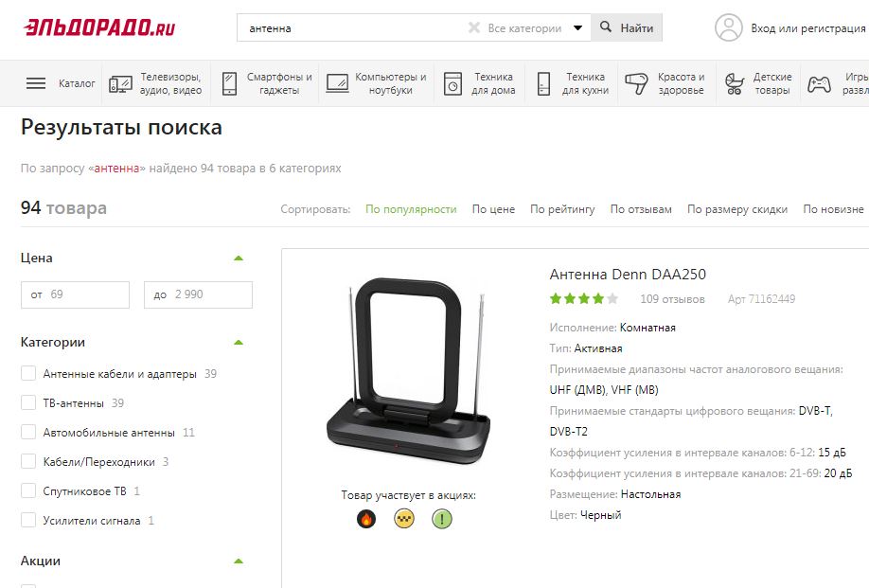Sort results По рейтингу
The width and height of the screenshot is (869, 588).
[x=562, y=209]
